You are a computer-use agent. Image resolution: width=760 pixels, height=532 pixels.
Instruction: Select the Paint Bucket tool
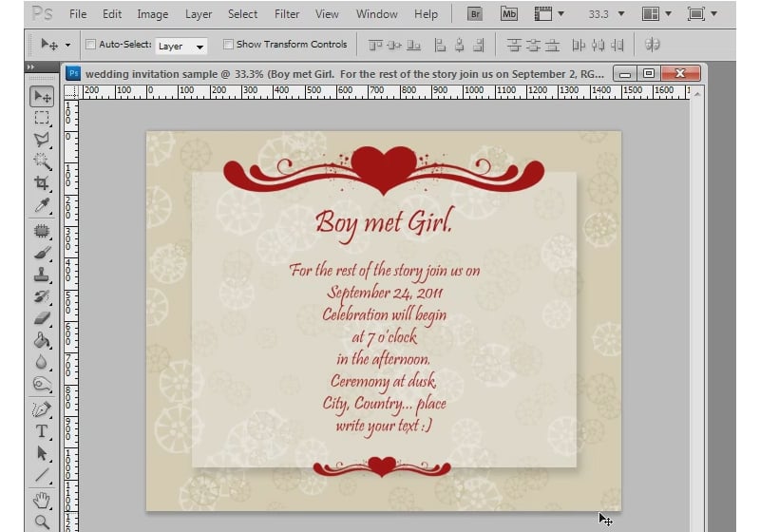pyautogui.click(x=42, y=340)
